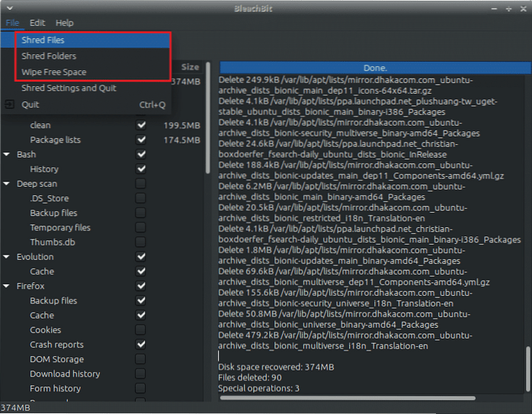
Task: Select the Crash reports row
Action: click(102, 345)
